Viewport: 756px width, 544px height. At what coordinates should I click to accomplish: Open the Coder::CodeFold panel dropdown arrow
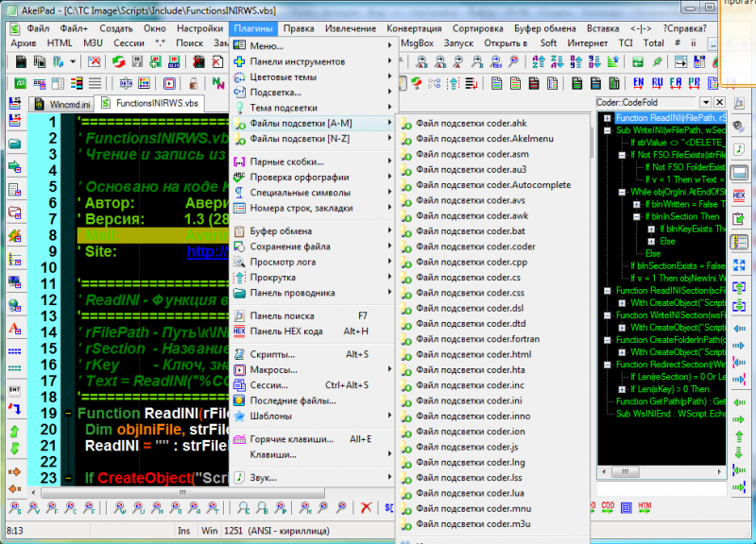[x=705, y=102]
